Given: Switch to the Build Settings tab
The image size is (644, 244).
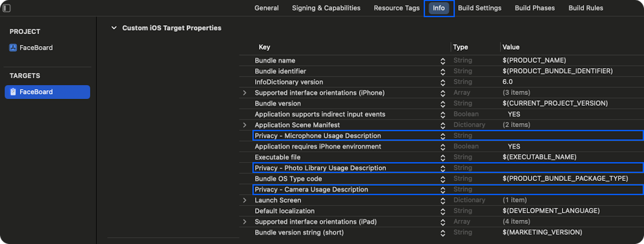Looking at the screenshot, I should point(479,8).
